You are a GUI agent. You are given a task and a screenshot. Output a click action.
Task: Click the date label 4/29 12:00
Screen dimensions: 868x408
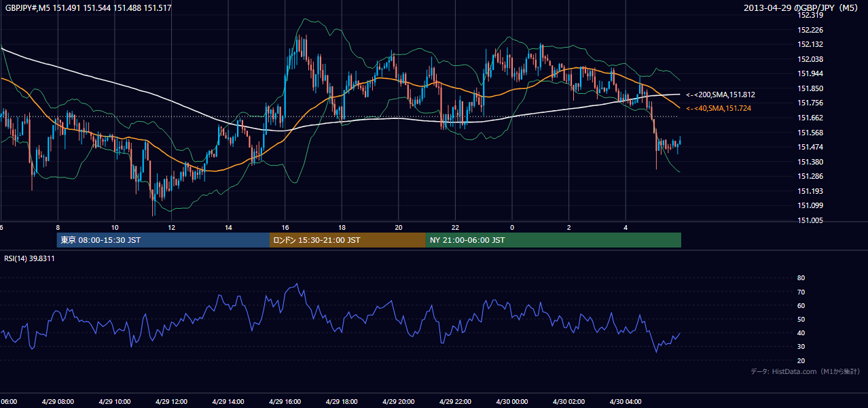pyautogui.click(x=171, y=401)
